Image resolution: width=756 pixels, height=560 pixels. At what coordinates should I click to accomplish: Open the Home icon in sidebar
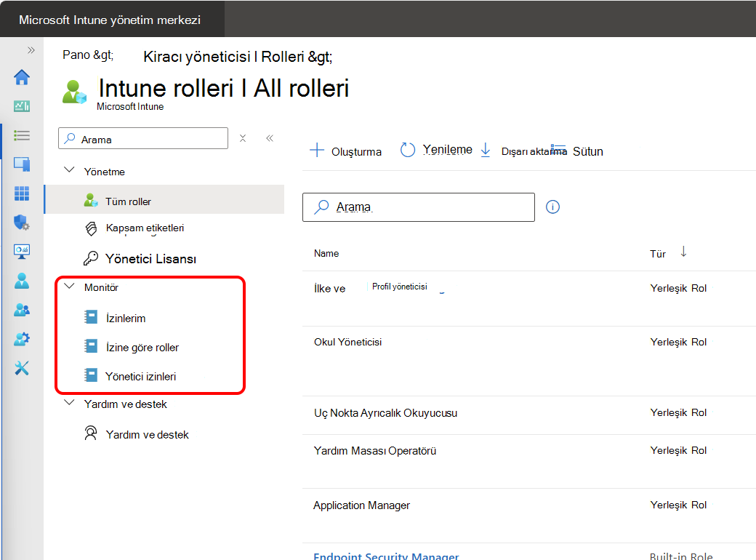click(x=22, y=77)
